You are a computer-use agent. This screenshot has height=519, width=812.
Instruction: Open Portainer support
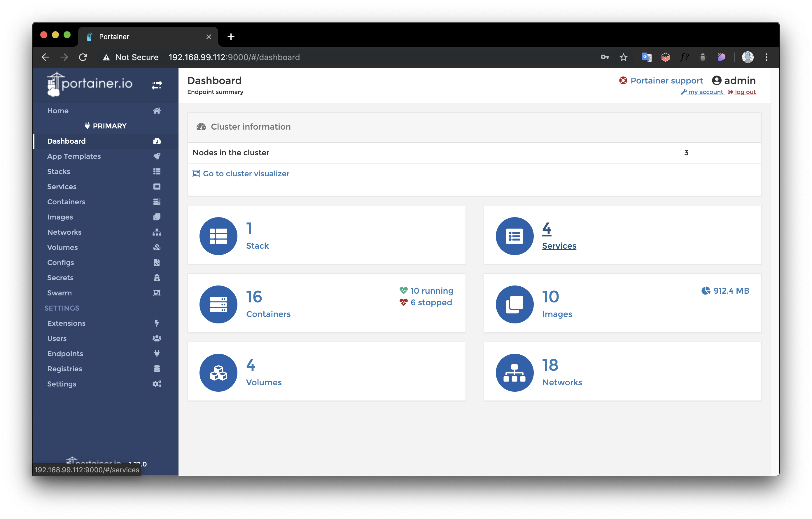click(666, 80)
